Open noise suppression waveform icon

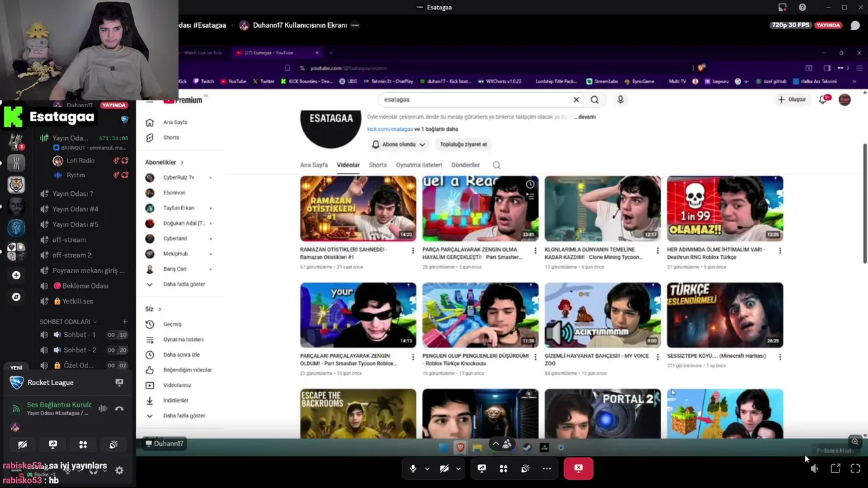click(x=103, y=409)
